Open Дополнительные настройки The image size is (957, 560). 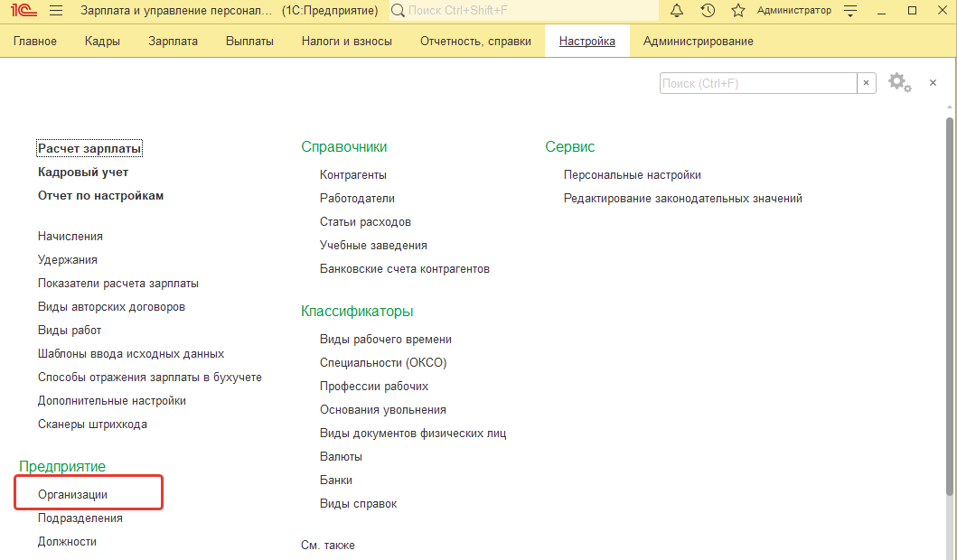point(112,401)
